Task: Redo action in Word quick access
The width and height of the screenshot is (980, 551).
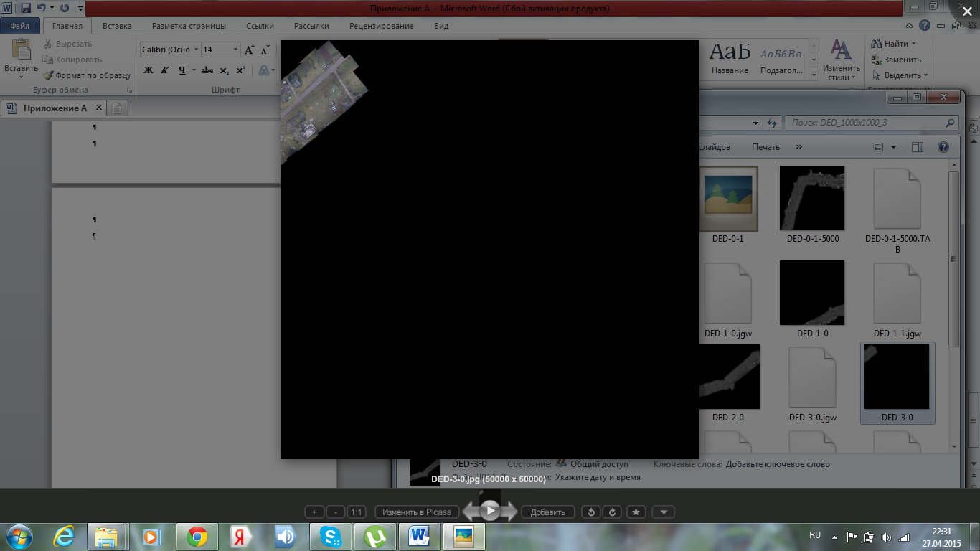Action: pos(65,9)
